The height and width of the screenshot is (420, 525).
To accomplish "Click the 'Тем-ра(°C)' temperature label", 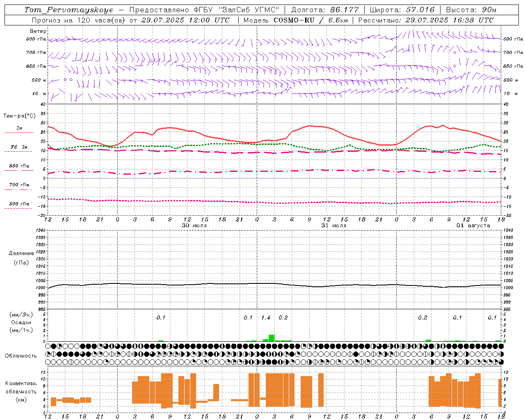I will click(19, 116).
